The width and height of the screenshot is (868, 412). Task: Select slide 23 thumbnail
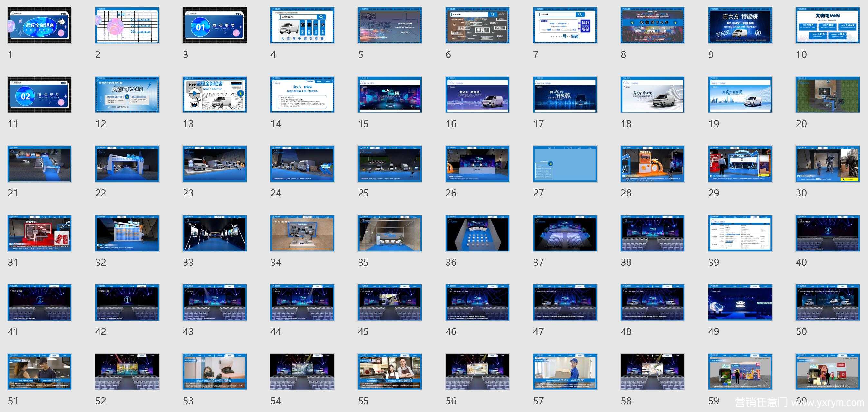(215, 164)
